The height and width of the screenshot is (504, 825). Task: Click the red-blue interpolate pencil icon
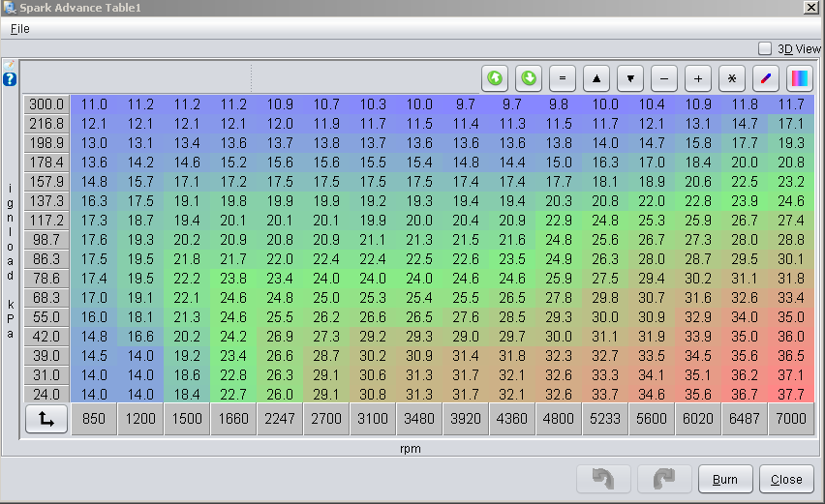pyautogui.click(x=766, y=77)
